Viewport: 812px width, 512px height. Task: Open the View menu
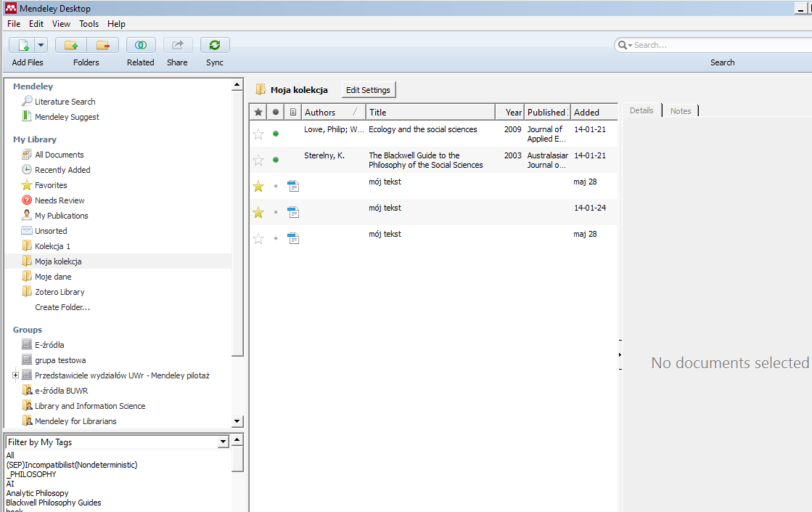61,24
